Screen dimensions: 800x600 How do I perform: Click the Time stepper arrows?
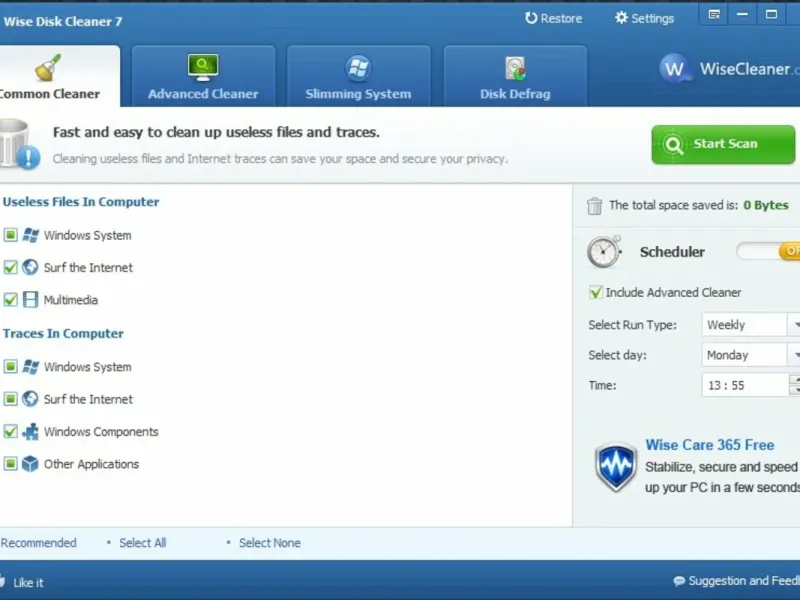[794, 385]
